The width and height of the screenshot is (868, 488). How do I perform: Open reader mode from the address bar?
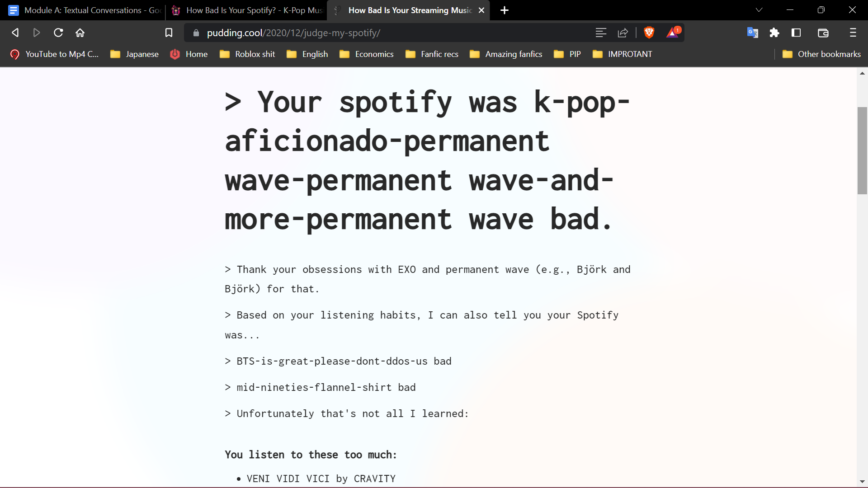point(601,33)
